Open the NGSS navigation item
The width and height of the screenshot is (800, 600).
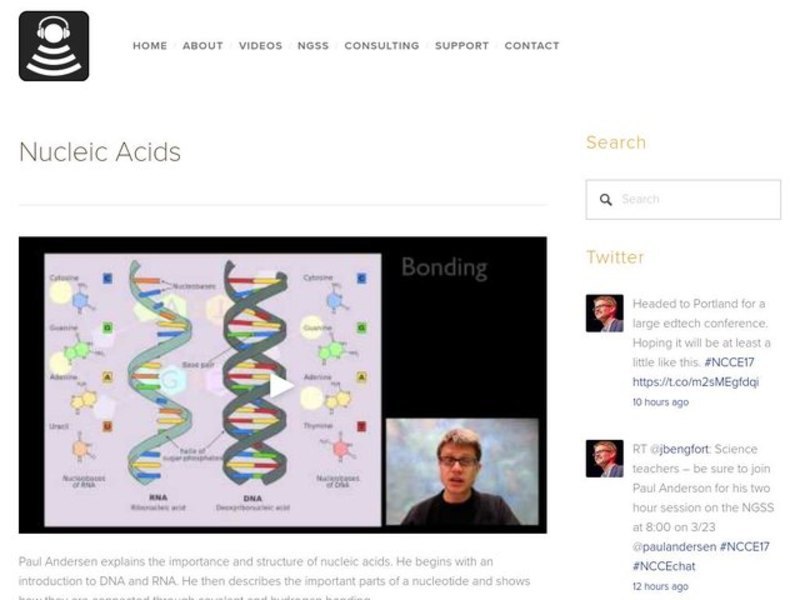coord(312,45)
